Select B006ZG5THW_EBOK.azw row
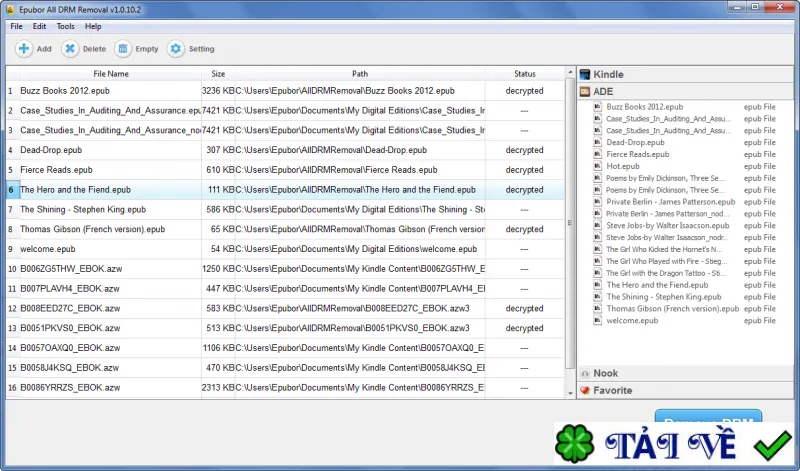 click(285, 269)
